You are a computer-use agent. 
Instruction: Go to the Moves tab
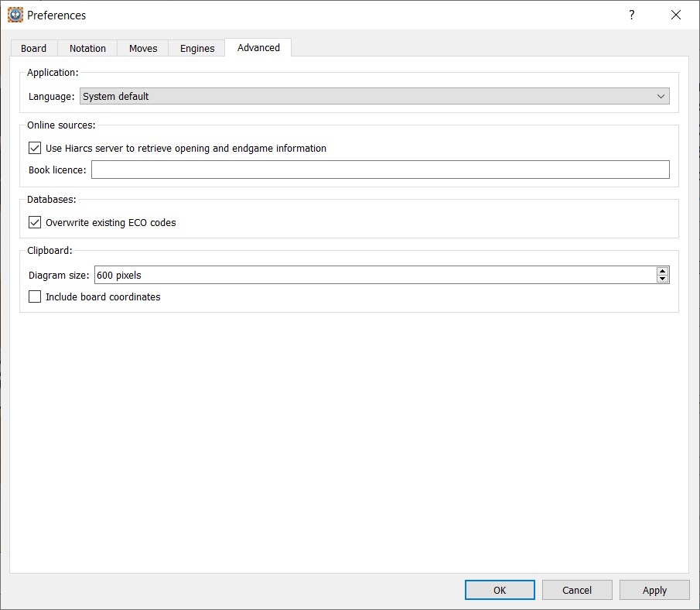click(143, 48)
